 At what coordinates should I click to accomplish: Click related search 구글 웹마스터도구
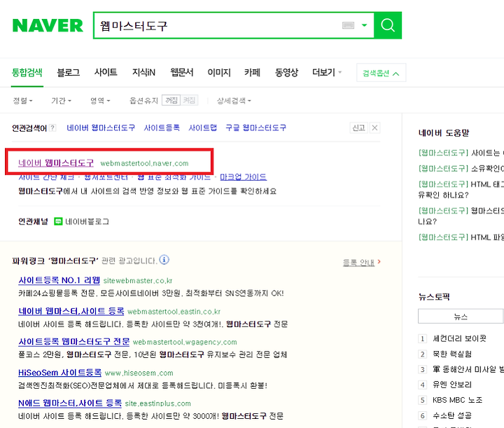[256, 128]
